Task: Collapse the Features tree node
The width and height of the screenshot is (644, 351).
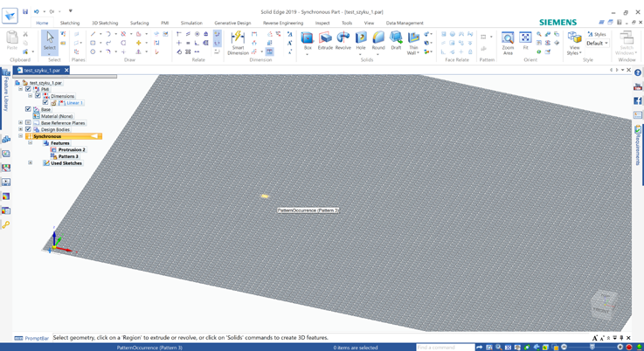Action: click(x=30, y=143)
